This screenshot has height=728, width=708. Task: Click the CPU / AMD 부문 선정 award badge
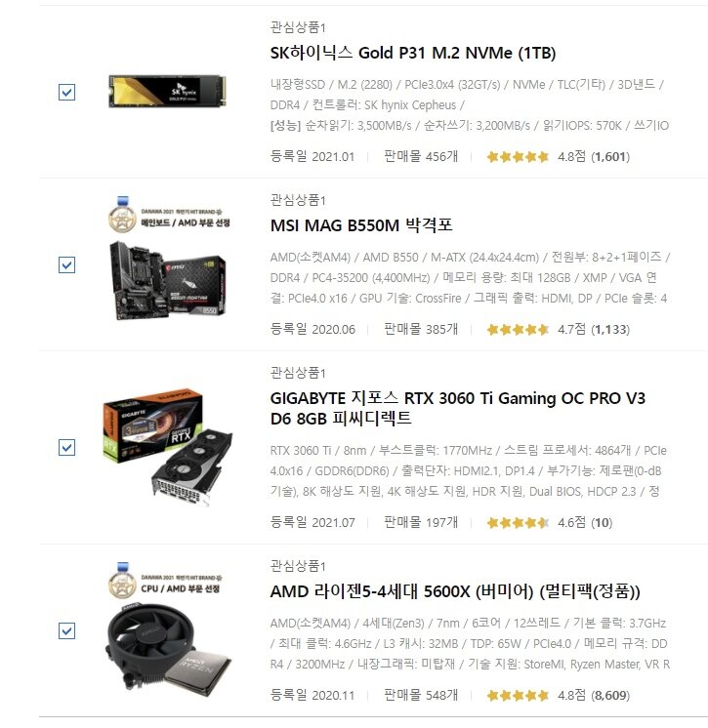coord(165,585)
